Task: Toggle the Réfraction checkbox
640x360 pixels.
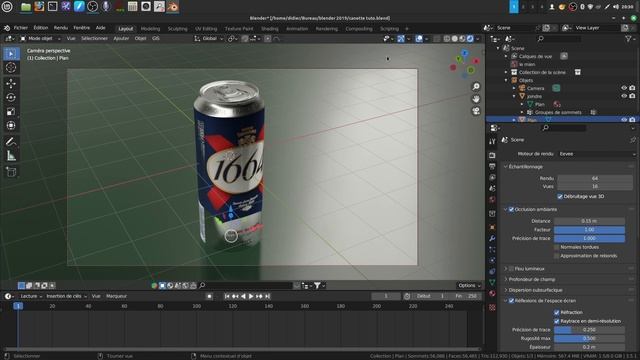Action: pyautogui.click(x=556, y=312)
